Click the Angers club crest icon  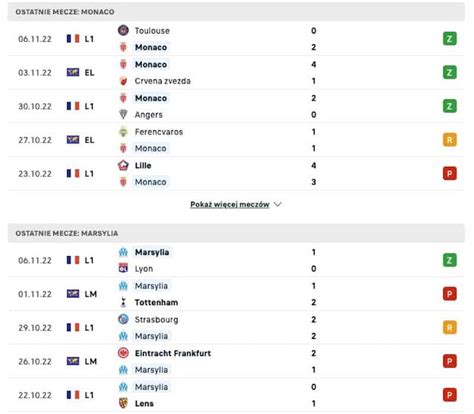pyautogui.click(x=123, y=114)
